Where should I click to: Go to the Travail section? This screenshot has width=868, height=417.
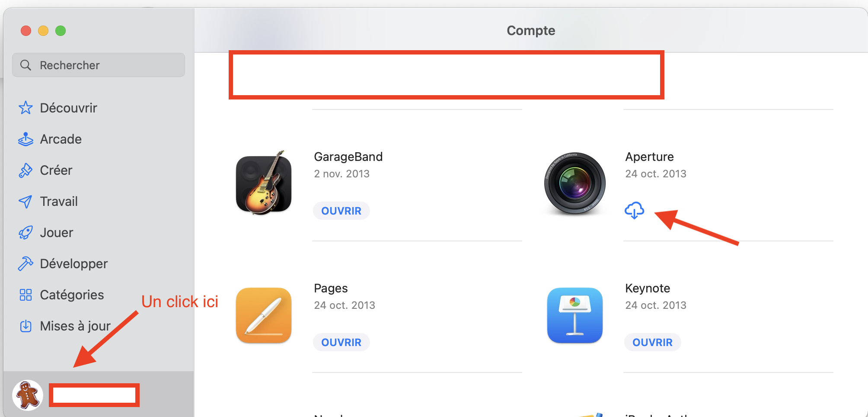(x=58, y=202)
